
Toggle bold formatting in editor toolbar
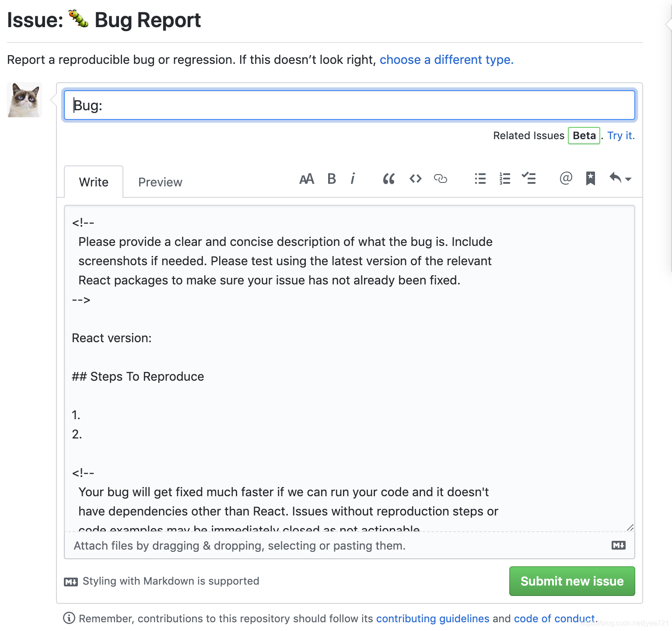(332, 179)
